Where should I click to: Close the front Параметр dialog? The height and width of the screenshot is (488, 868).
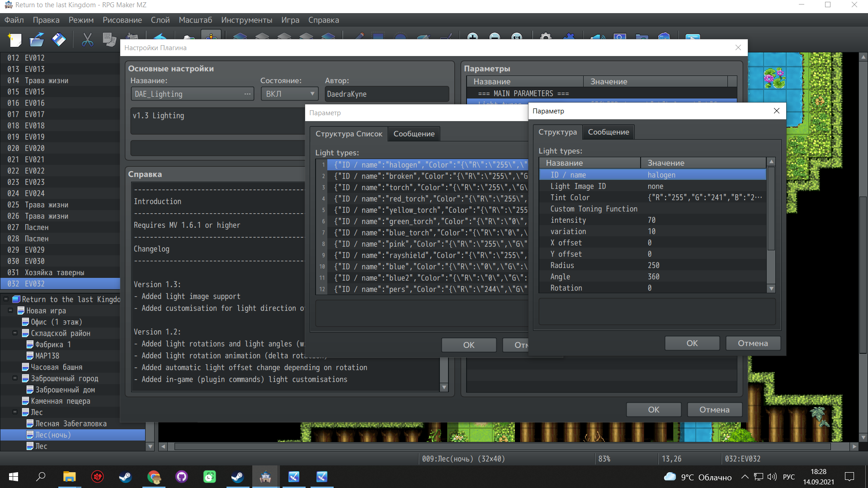[x=777, y=111]
